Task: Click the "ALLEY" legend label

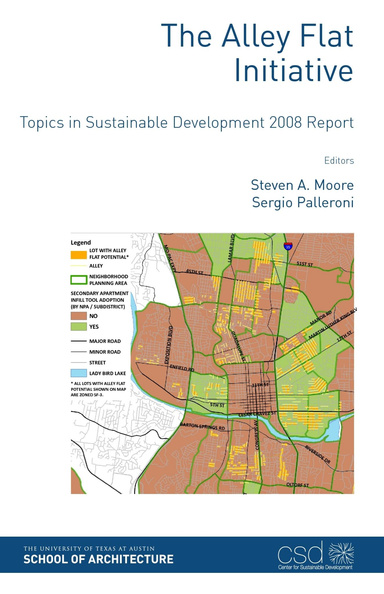Action: (96, 266)
